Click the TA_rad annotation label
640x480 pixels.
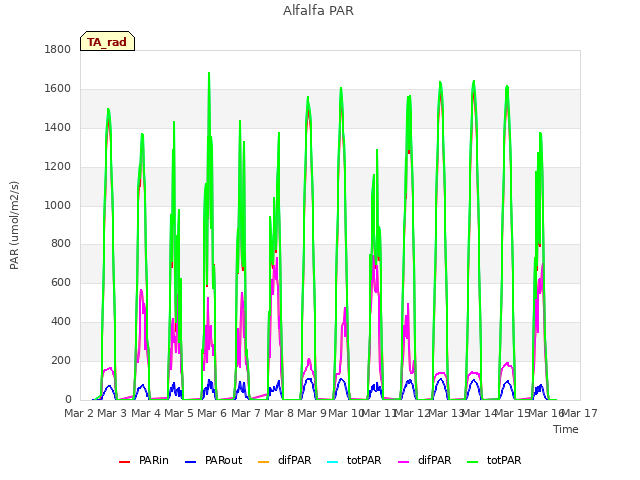click(107, 42)
